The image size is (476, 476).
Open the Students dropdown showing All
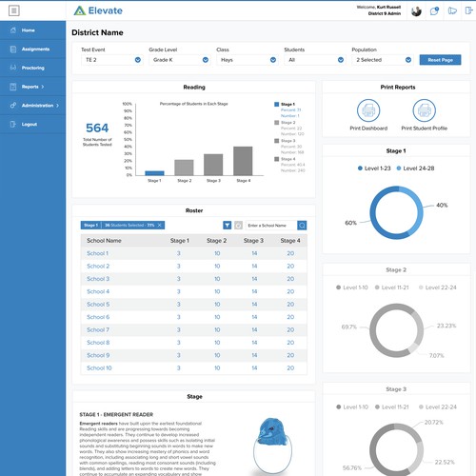pyautogui.click(x=315, y=60)
